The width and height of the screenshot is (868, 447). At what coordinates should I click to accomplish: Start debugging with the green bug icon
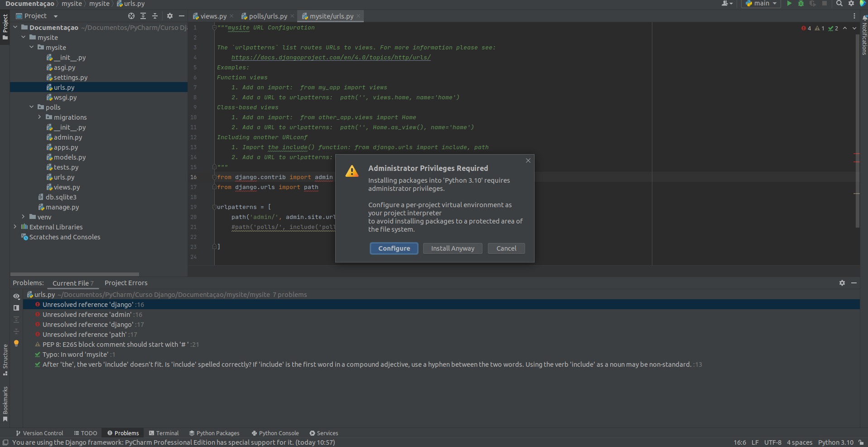click(x=801, y=3)
